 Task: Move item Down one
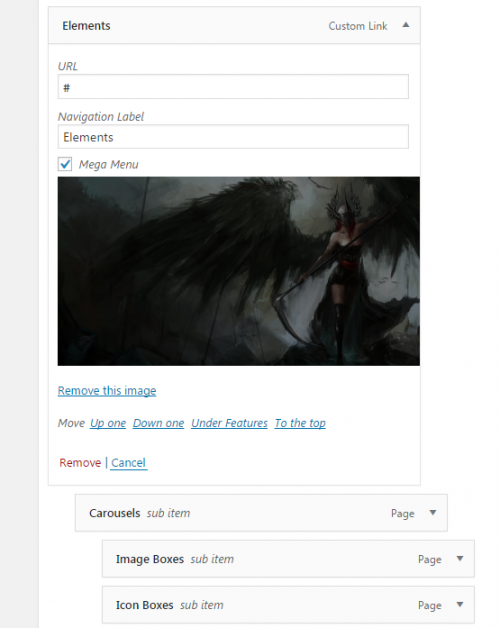click(x=158, y=423)
